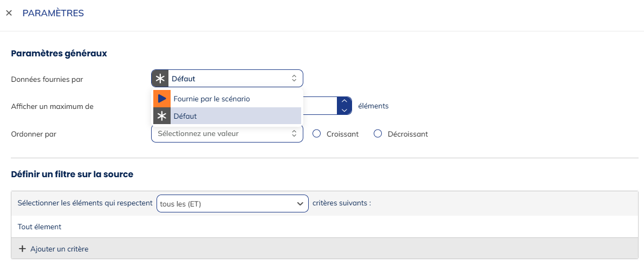Image resolution: width=644 pixels, height=265 pixels.
Task: Select the Croissant radio button
Action: (x=317, y=133)
